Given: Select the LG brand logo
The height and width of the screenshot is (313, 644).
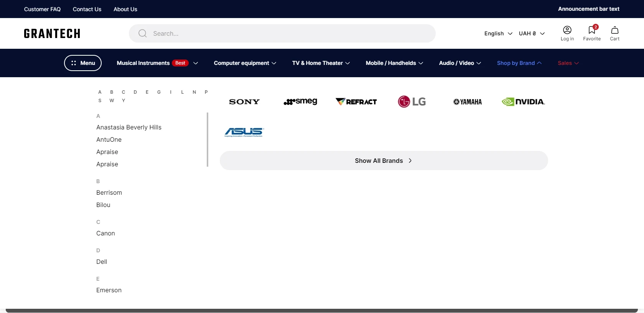Looking at the screenshot, I should point(412,101).
